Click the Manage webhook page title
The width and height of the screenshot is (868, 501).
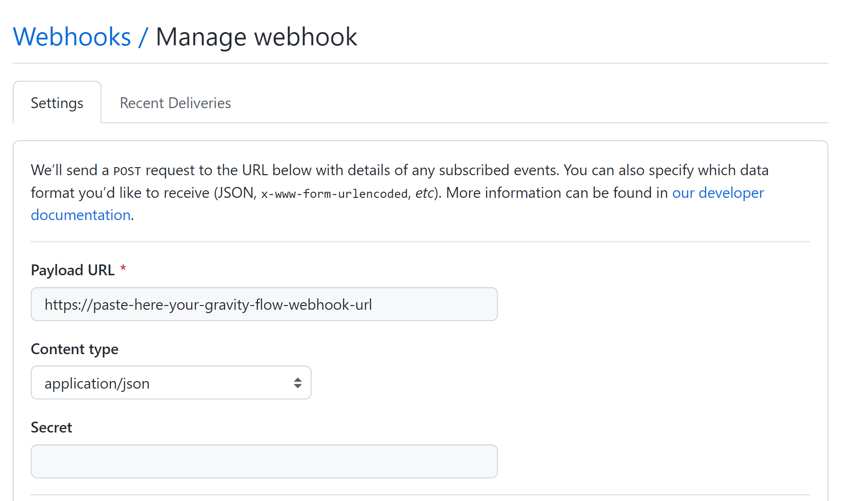click(x=257, y=36)
